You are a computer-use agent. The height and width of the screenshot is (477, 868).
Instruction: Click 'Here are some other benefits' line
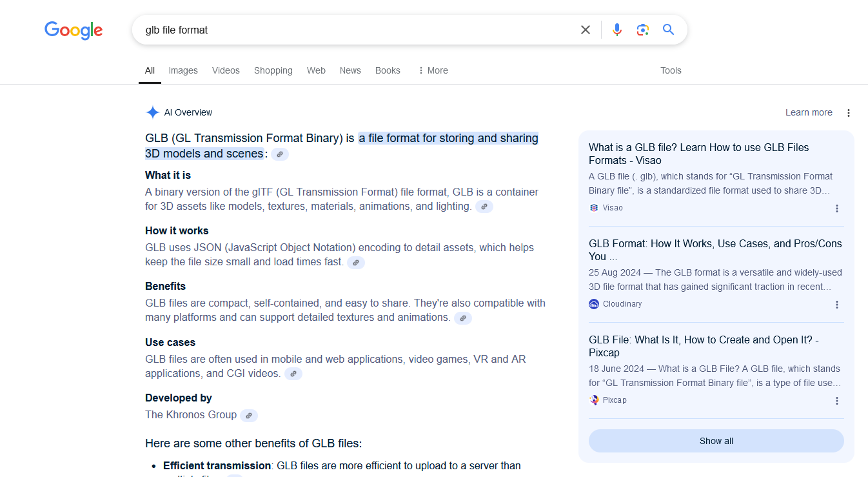pos(253,444)
